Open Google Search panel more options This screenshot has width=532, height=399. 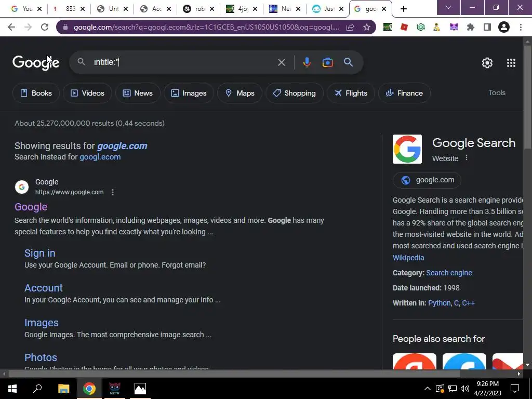467,158
